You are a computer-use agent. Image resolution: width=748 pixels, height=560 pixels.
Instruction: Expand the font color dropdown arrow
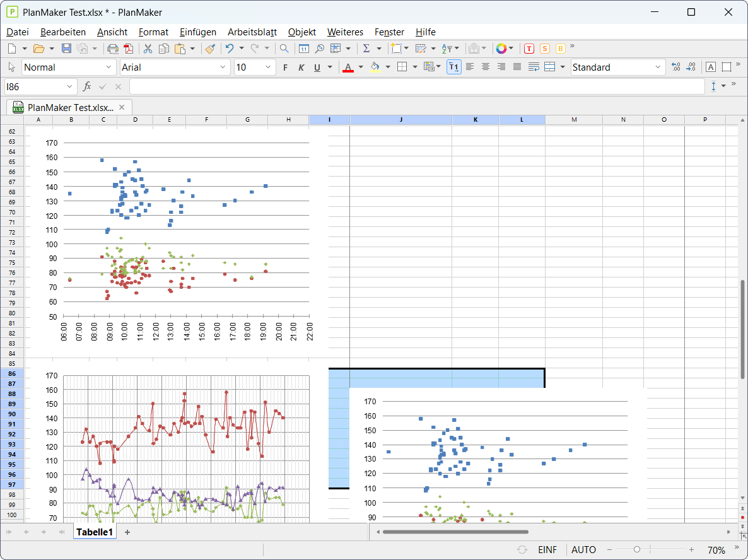[361, 67]
